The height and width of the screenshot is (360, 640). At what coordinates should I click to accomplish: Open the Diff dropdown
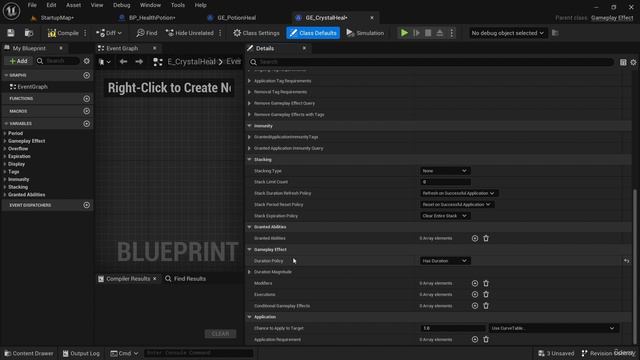(x=109, y=33)
